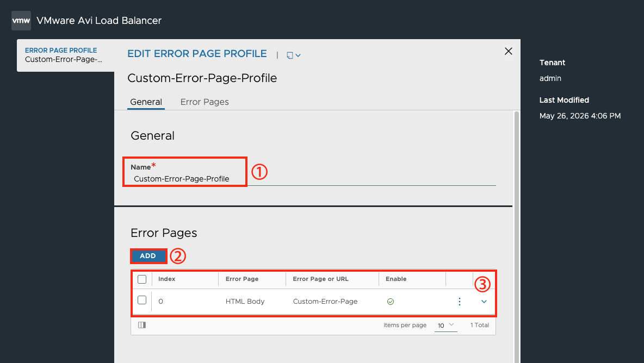Open the JSON view icon beside the title
The width and height of the screenshot is (644, 363).
click(290, 55)
